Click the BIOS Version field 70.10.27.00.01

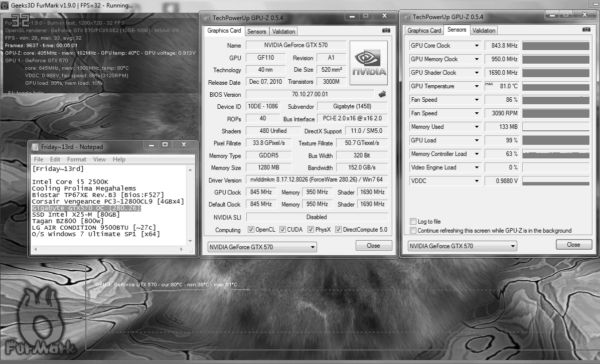pyautogui.click(x=310, y=94)
